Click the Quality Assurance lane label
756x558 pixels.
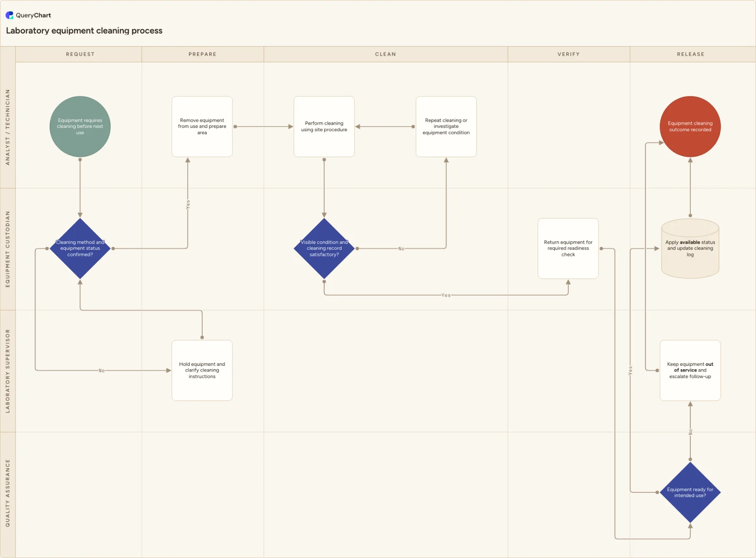coord(8,493)
